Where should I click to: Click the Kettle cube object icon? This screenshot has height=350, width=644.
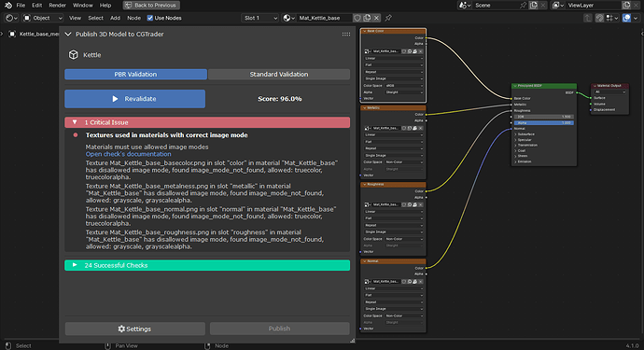(x=74, y=55)
